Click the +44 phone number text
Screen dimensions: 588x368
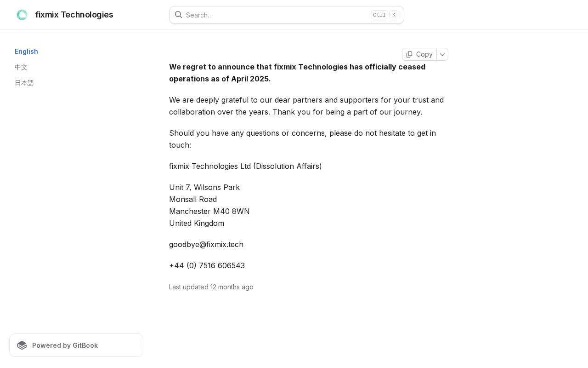(x=207, y=265)
